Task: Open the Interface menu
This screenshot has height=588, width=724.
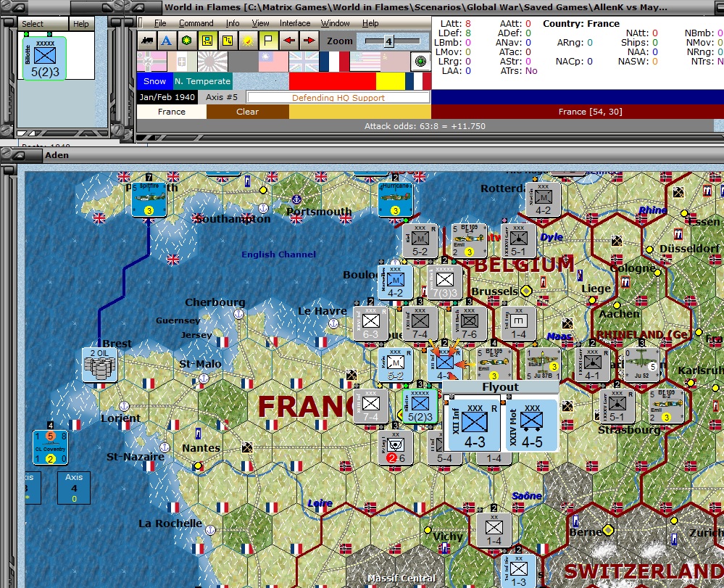Action: (294, 22)
